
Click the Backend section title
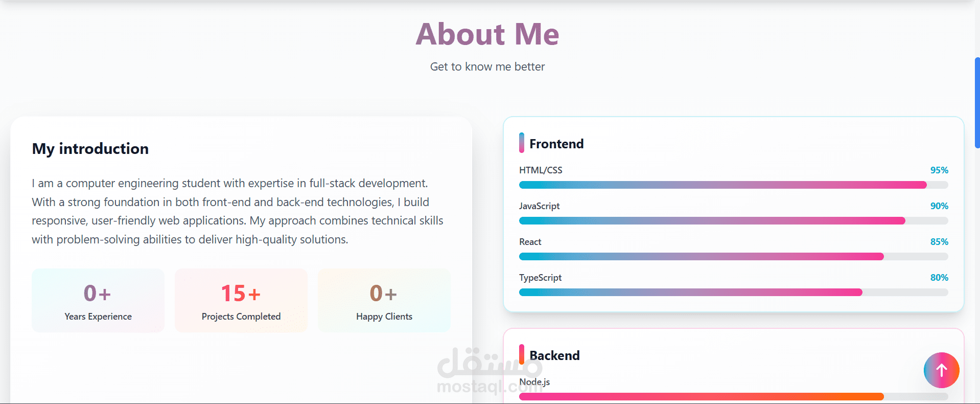(x=554, y=355)
